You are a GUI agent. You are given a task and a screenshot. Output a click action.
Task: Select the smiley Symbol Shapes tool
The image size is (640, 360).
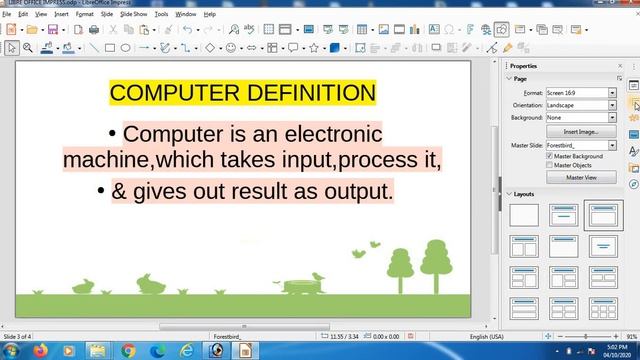pyautogui.click(x=231, y=48)
